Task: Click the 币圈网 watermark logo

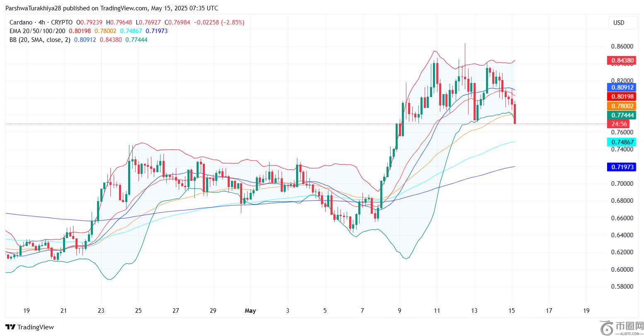Action: pyautogui.click(x=620, y=326)
